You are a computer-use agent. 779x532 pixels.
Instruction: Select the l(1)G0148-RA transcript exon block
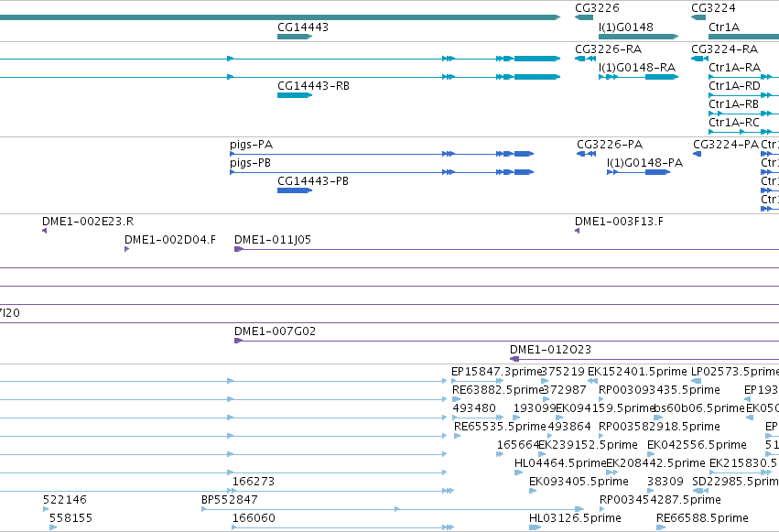(x=661, y=77)
